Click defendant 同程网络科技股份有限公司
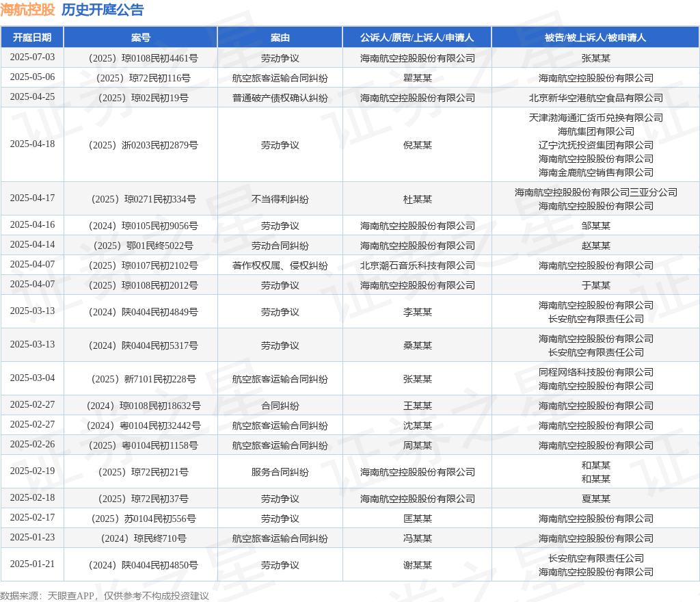This screenshot has width=700, height=602. pos(595,372)
